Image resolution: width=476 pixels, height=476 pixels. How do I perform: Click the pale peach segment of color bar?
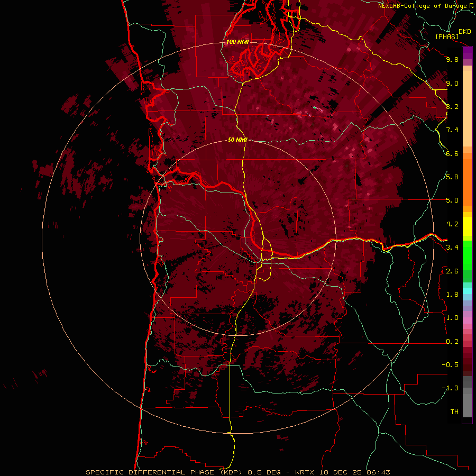point(467,108)
